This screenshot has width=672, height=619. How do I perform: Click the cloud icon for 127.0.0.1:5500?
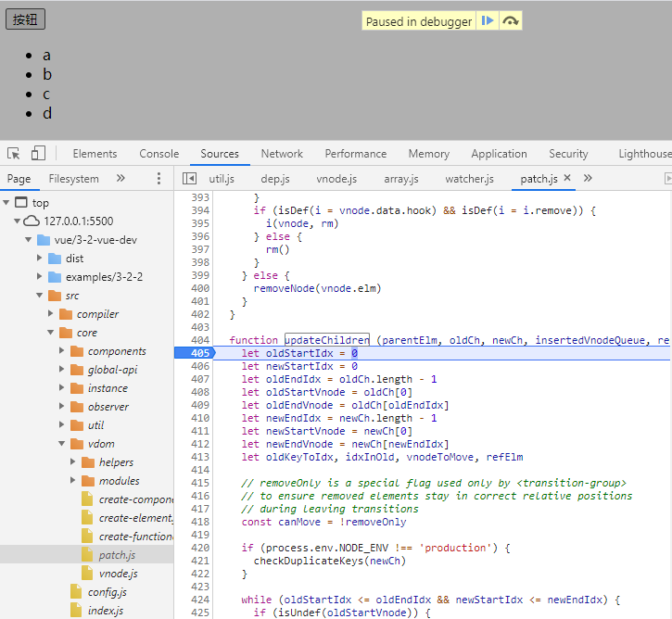(32, 221)
